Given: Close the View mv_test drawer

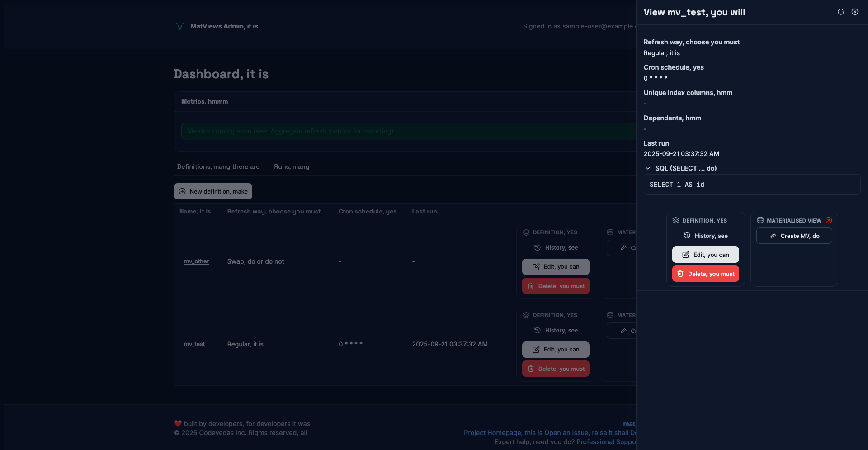Looking at the screenshot, I should click(x=855, y=12).
